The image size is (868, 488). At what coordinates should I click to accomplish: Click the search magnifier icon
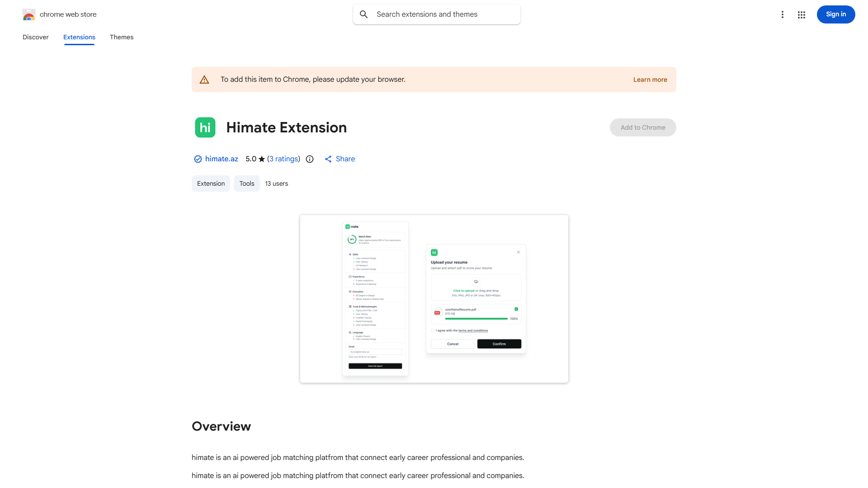[x=364, y=14]
